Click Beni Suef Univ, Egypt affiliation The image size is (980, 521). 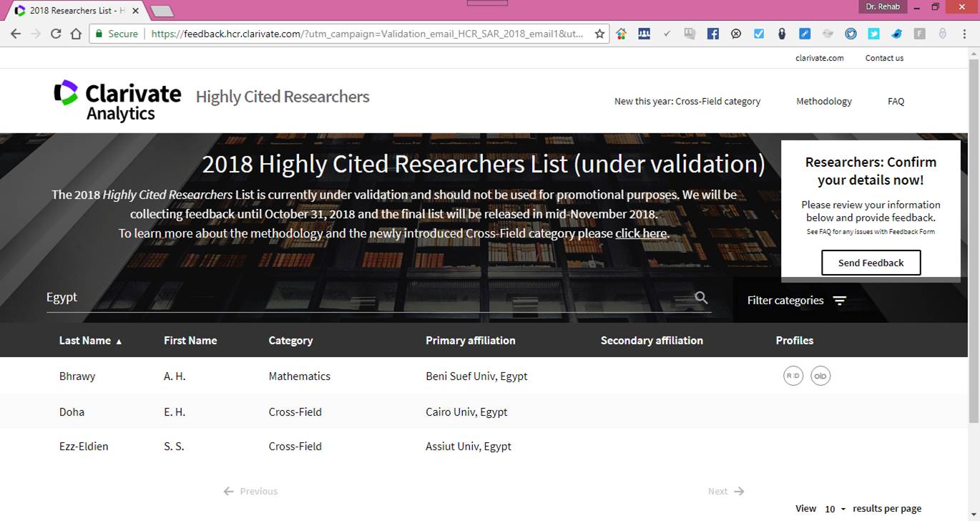476,376
